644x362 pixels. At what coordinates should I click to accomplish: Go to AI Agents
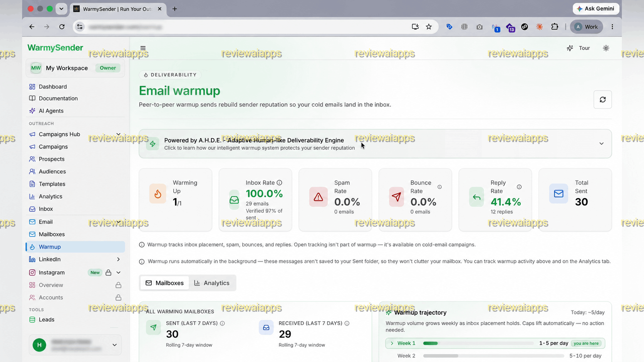pos(51,111)
